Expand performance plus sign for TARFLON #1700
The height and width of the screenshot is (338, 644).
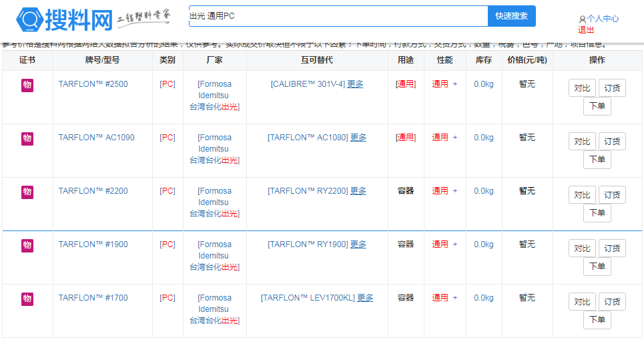coord(455,298)
